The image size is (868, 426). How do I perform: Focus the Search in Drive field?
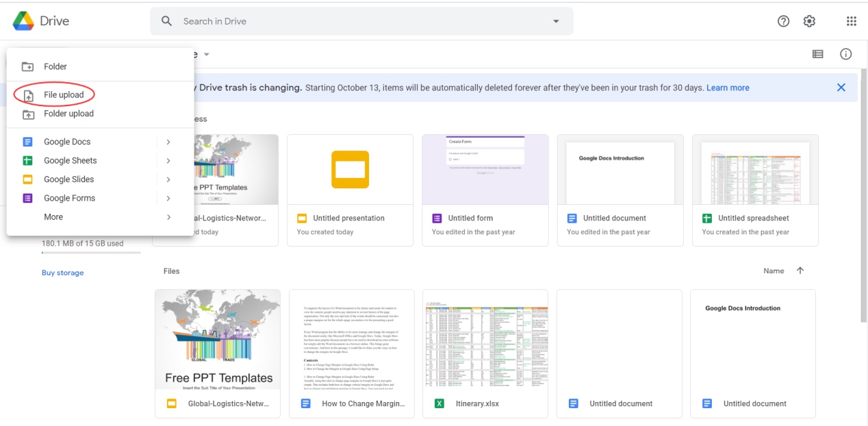(361, 21)
